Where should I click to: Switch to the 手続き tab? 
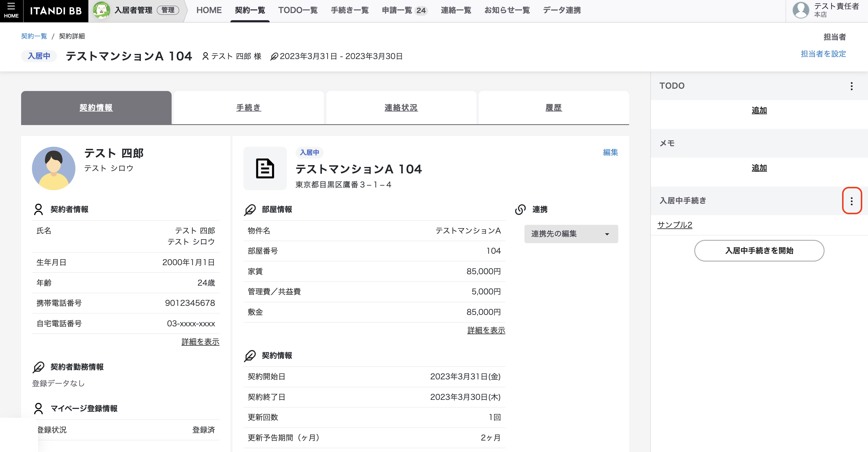click(x=249, y=108)
